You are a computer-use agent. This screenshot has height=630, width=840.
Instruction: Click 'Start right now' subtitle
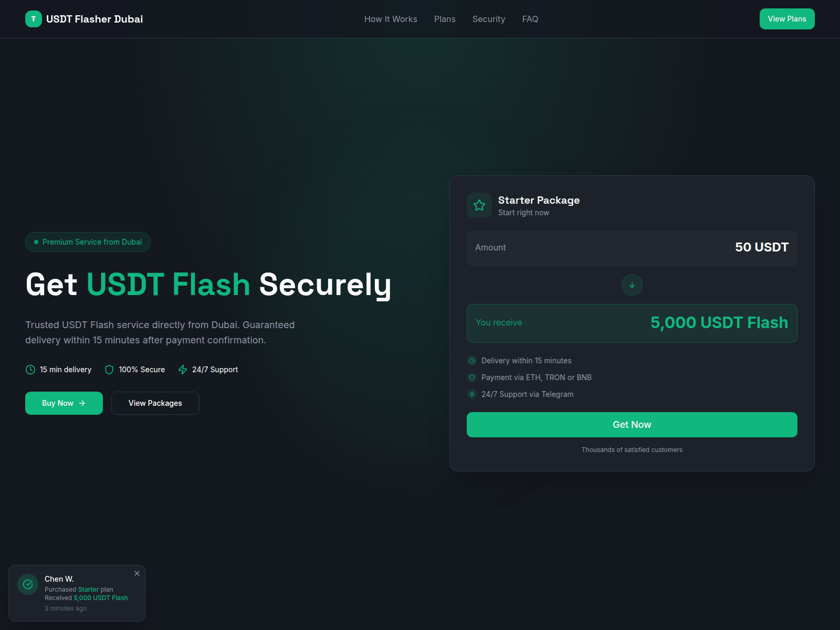[x=524, y=213]
